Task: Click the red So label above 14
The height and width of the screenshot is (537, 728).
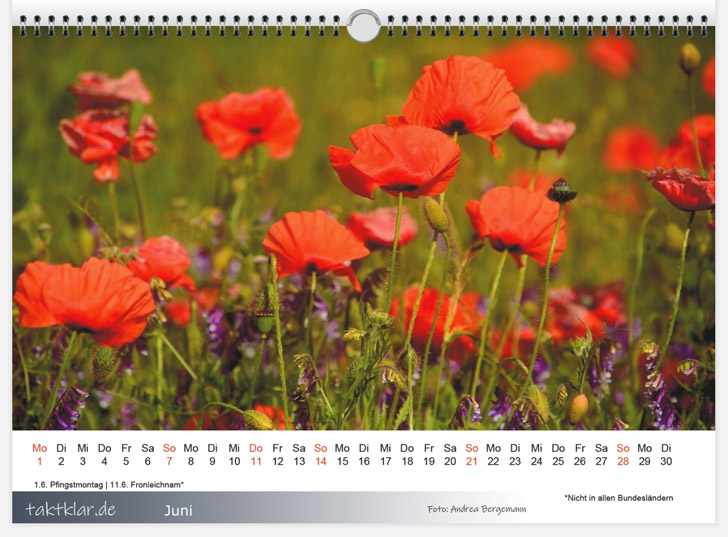Action: pos(321,448)
